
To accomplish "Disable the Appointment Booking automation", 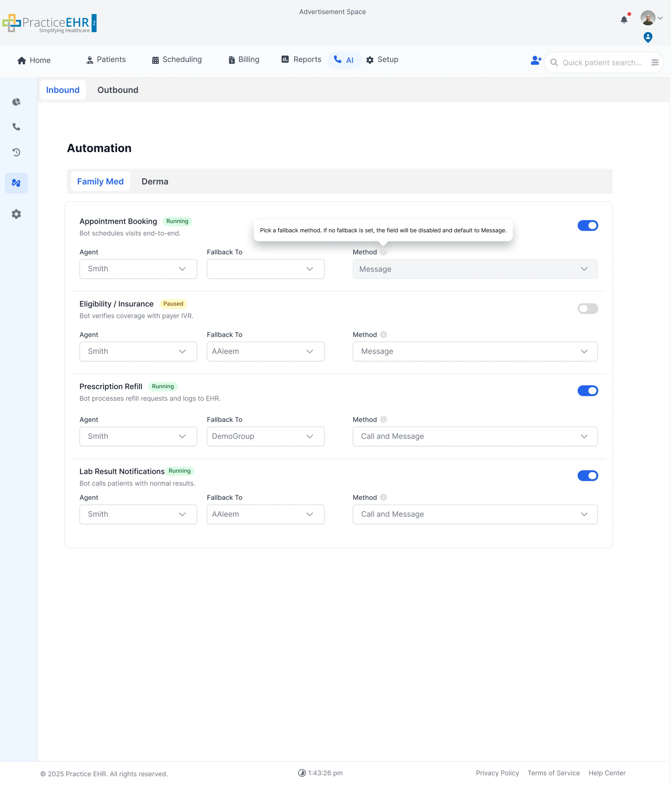I will (587, 225).
